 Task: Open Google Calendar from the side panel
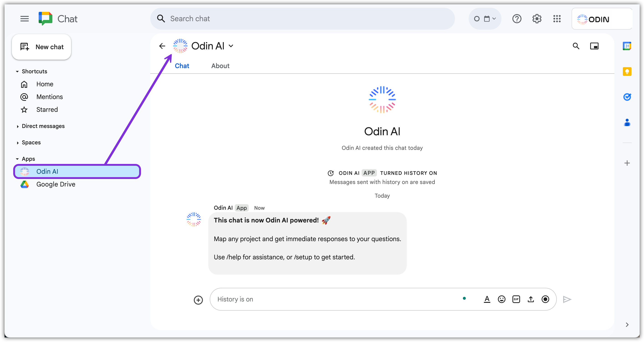click(x=627, y=46)
